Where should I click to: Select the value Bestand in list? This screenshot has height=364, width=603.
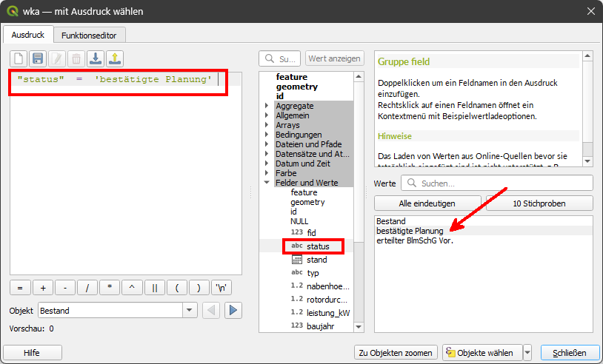tap(390, 221)
